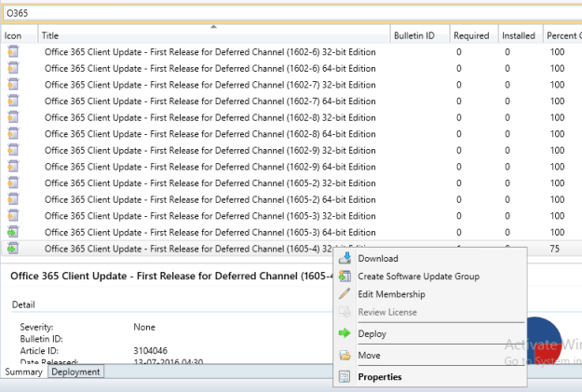Click the Severity value None

tap(144, 327)
